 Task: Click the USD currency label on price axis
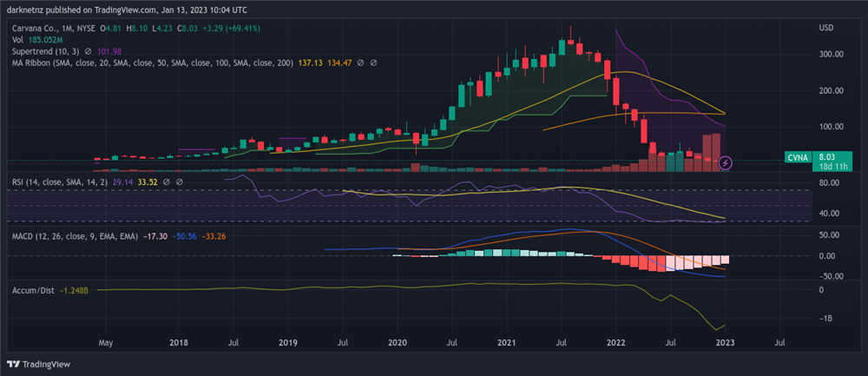click(826, 28)
